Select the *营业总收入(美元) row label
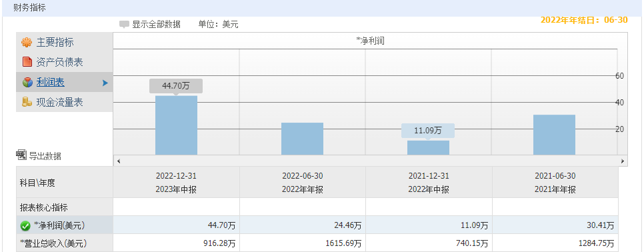 click(53, 243)
